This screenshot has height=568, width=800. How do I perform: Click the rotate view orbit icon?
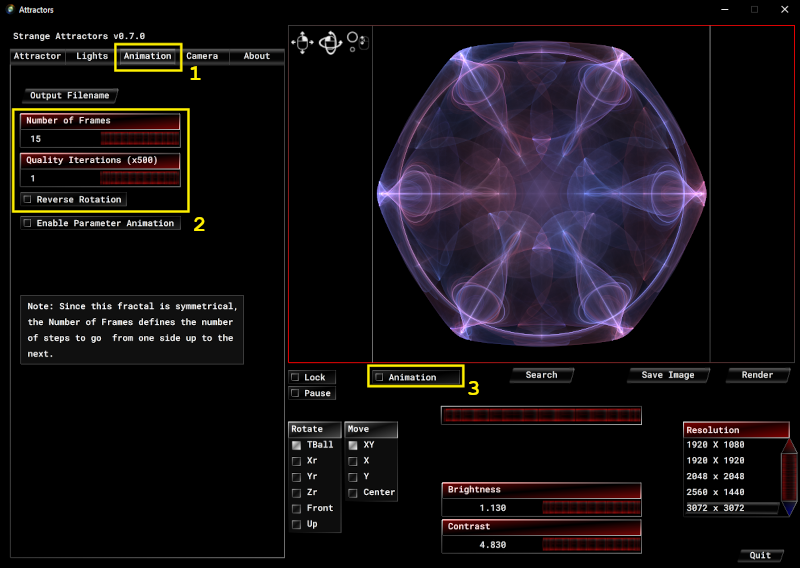(x=330, y=42)
